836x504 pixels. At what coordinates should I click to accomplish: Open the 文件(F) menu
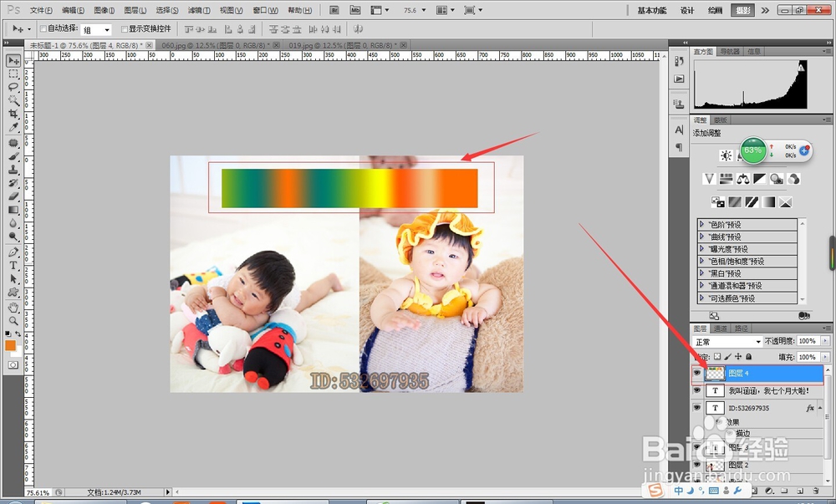click(x=41, y=10)
